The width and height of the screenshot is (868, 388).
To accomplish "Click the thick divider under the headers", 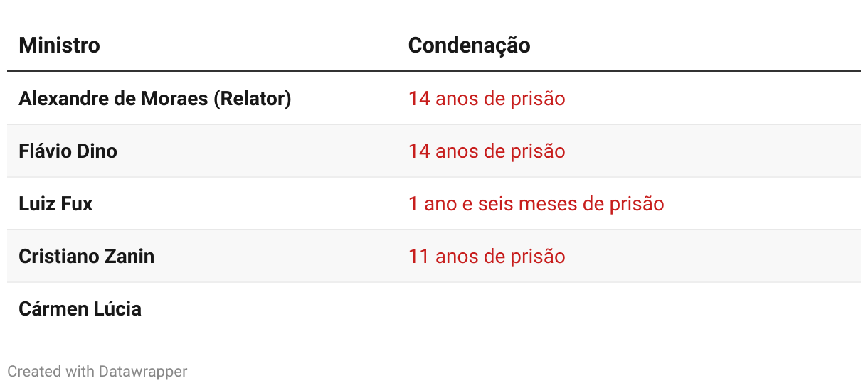I will click(434, 71).
